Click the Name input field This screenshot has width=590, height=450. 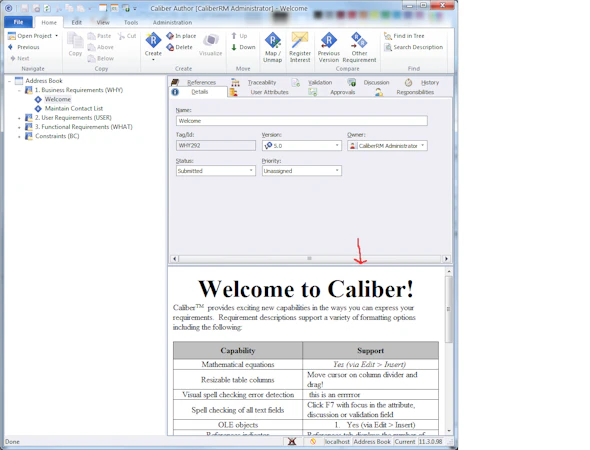302,121
